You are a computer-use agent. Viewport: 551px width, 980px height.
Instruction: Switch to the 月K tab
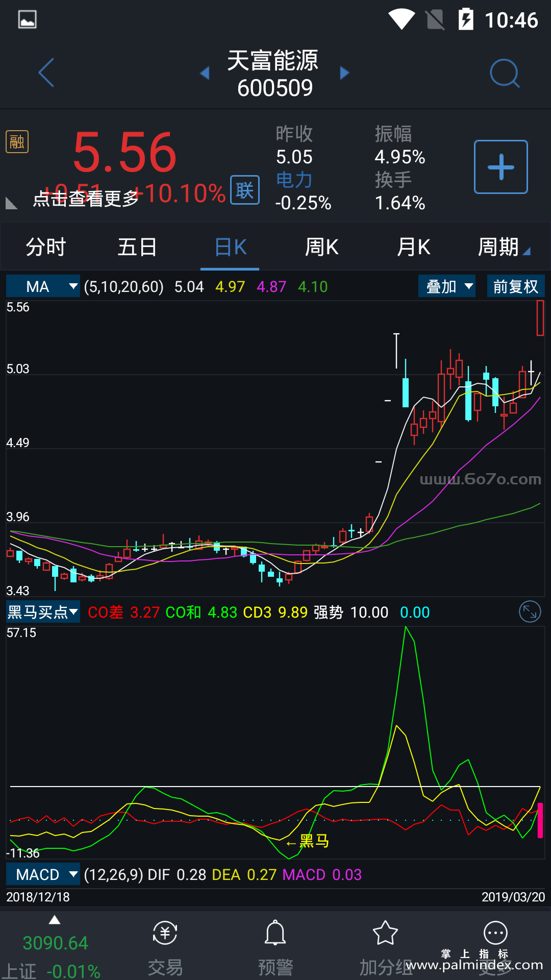point(413,247)
